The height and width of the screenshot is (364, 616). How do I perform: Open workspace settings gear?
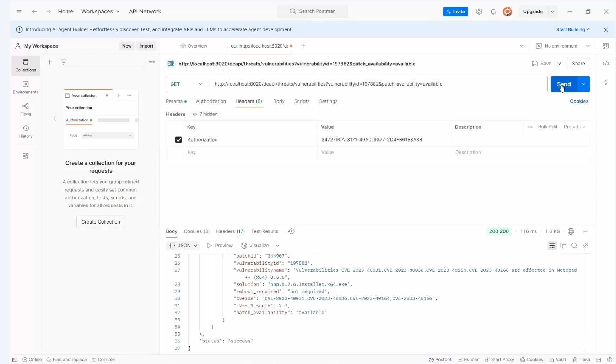[x=479, y=11]
